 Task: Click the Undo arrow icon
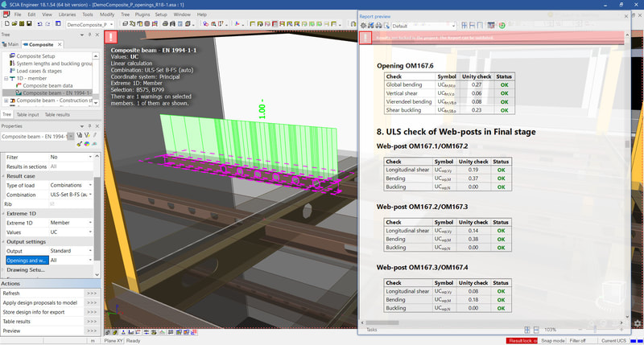pos(39,24)
